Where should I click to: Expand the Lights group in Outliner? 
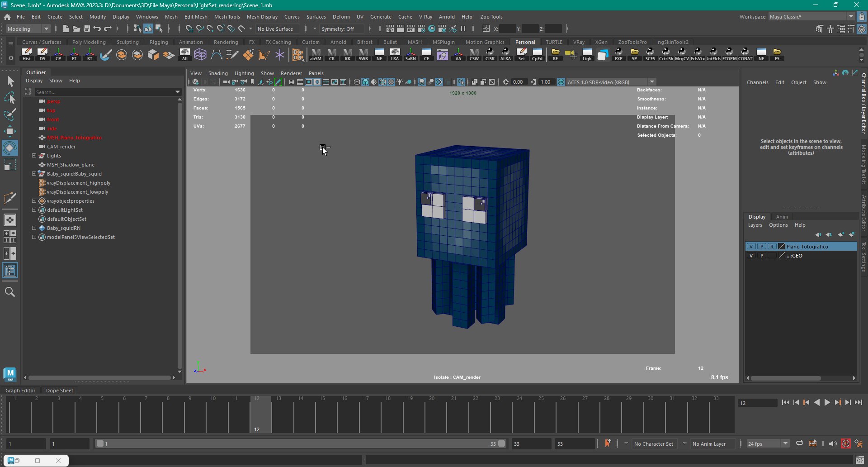[34, 155]
